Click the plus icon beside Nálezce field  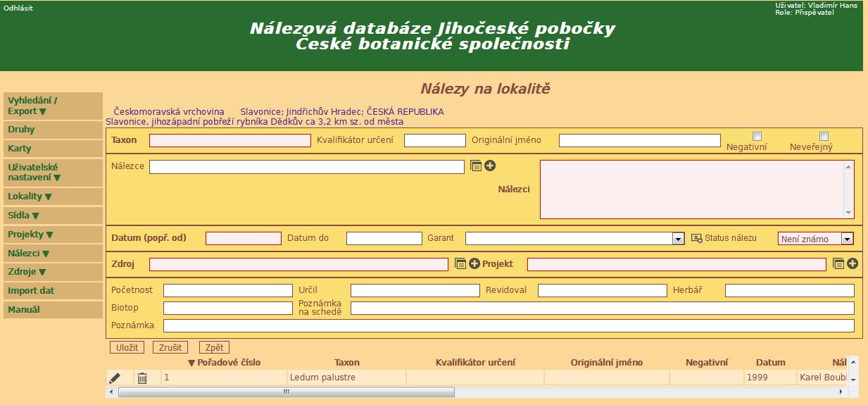(x=490, y=166)
